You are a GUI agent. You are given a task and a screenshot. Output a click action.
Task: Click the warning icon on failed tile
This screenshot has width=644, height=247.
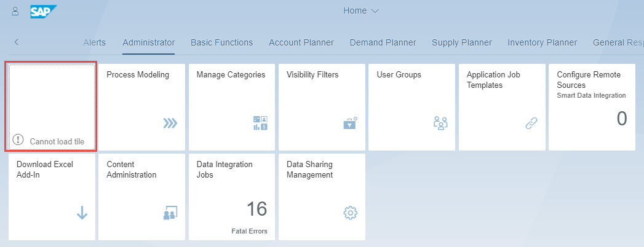point(18,140)
